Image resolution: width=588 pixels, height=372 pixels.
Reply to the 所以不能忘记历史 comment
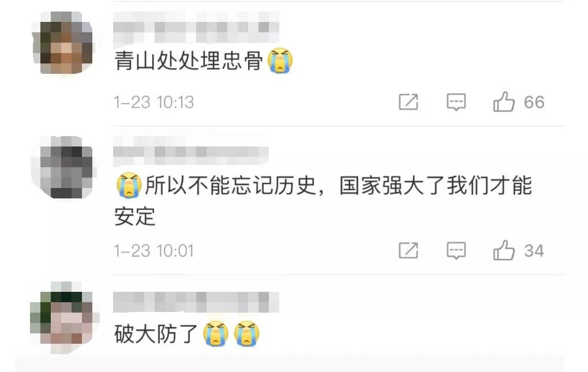pos(456,250)
